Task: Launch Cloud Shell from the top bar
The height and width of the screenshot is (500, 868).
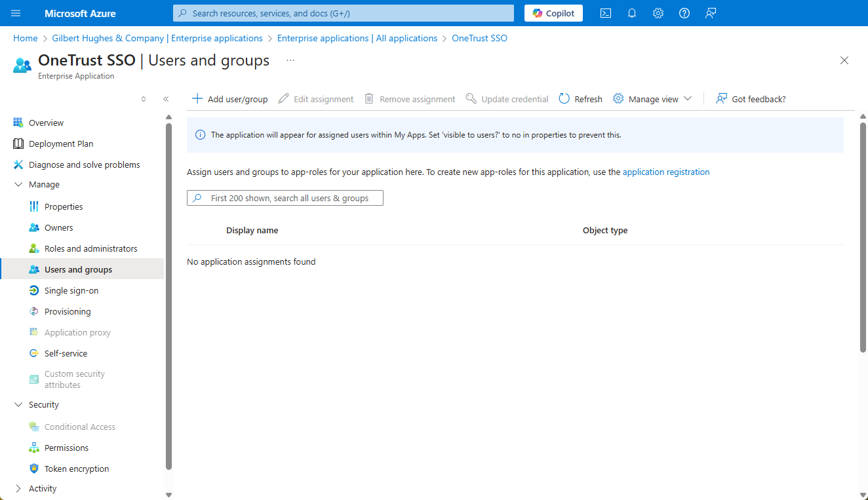Action: pyautogui.click(x=606, y=13)
